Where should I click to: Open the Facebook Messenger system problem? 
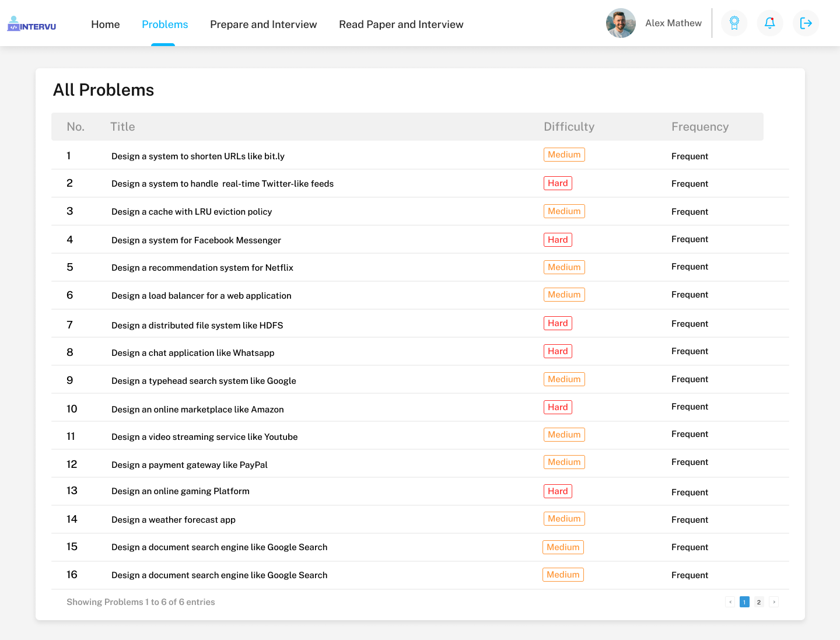(196, 240)
